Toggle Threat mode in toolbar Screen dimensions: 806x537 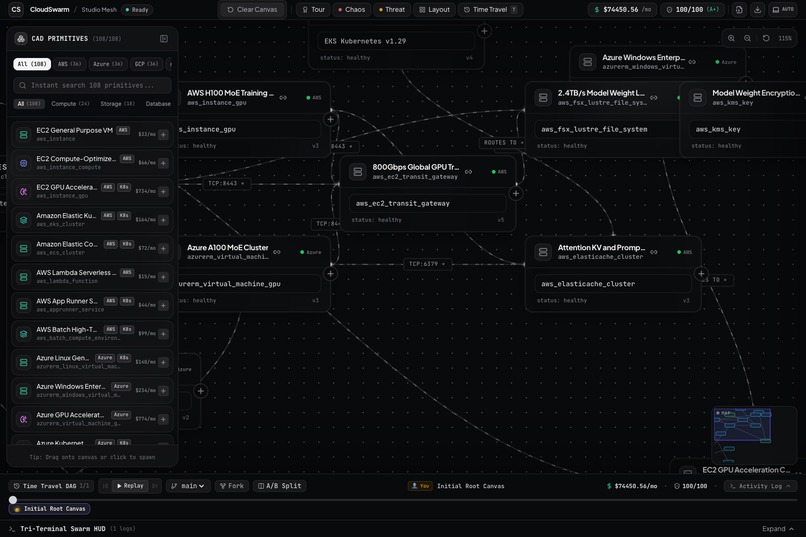(392, 10)
